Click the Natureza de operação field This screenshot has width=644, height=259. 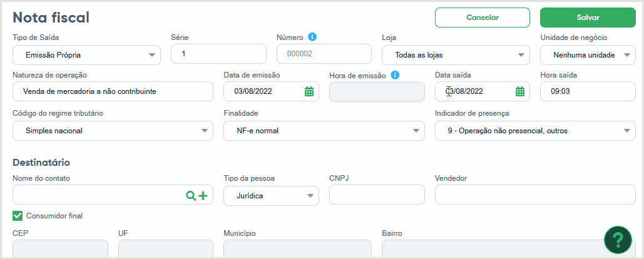pos(113,91)
